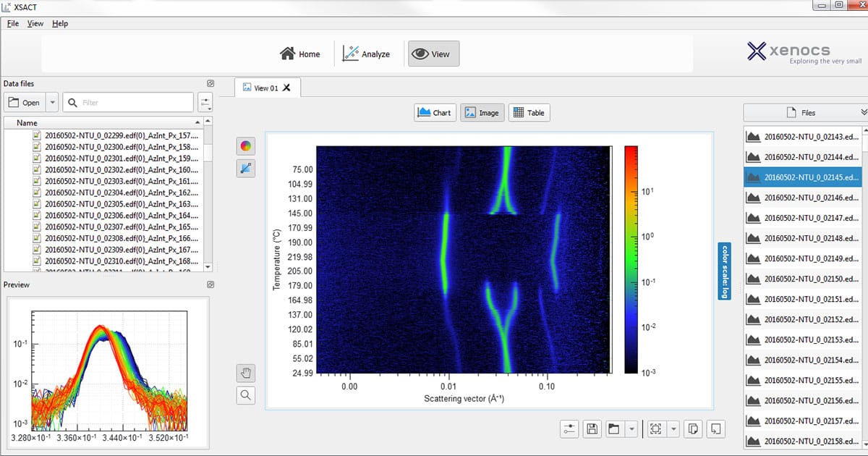Go to the Analyze tab

(x=366, y=54)
